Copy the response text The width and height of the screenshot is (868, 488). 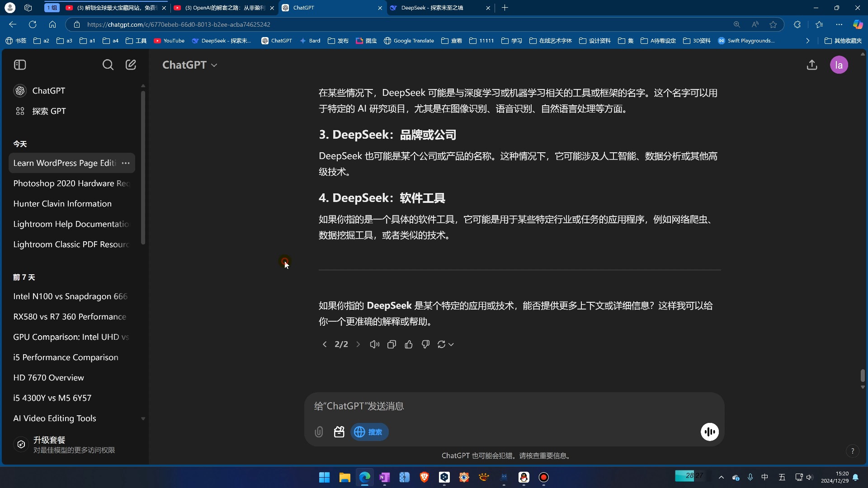tap(392, 344)
